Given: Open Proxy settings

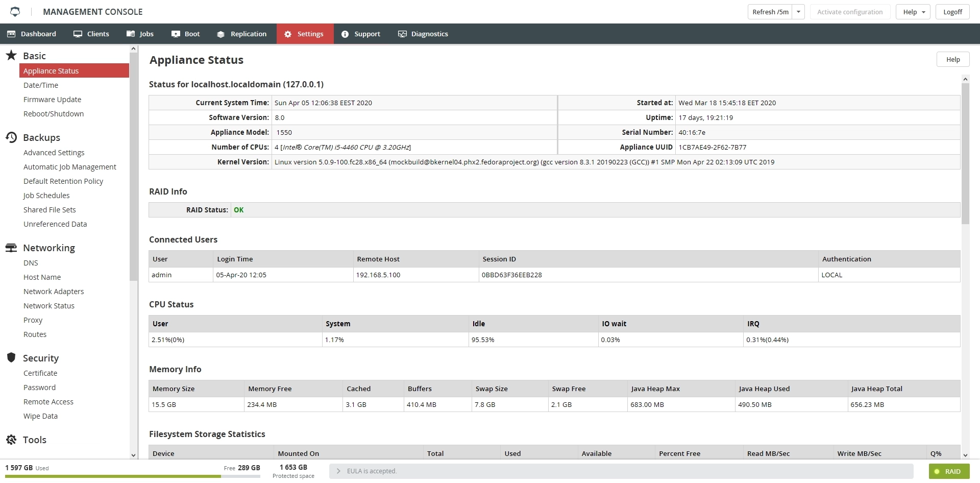Looking at the screenshot, I should click(33, 320).
